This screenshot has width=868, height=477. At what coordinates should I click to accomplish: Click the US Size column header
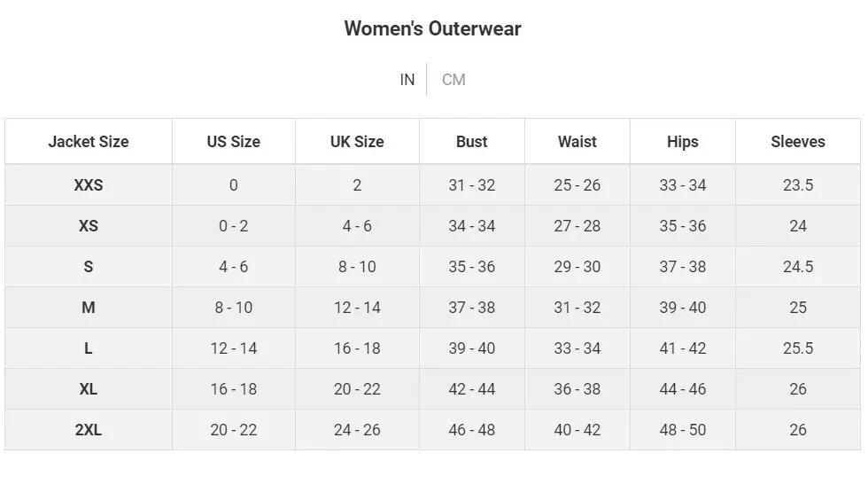point(234,142)
